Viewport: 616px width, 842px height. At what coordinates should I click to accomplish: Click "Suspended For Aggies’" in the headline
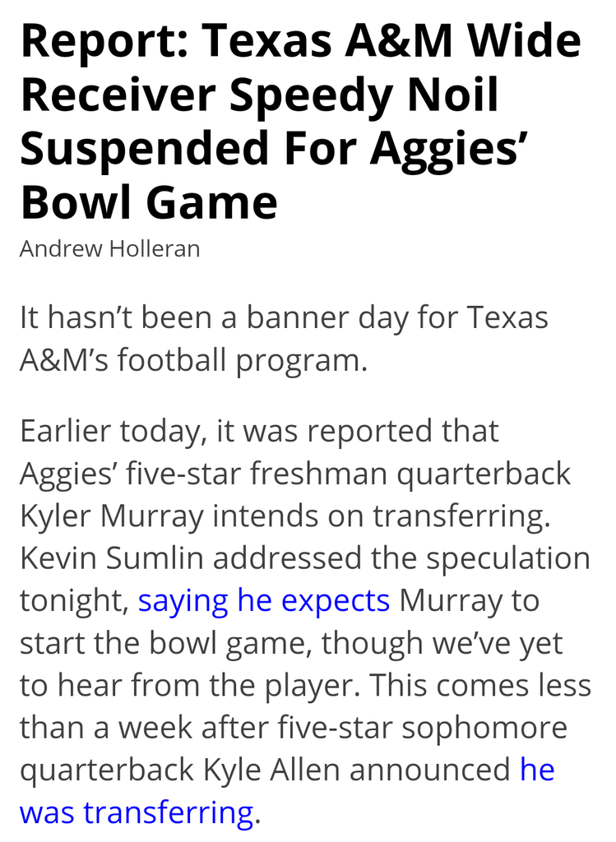coord(273,149)
